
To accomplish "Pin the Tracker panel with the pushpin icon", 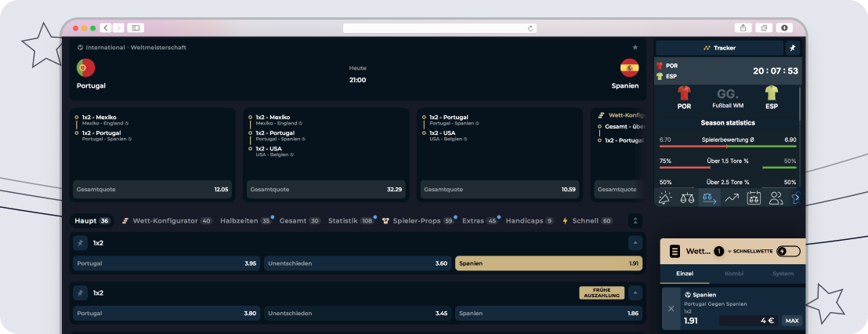I will coord(792,48).
